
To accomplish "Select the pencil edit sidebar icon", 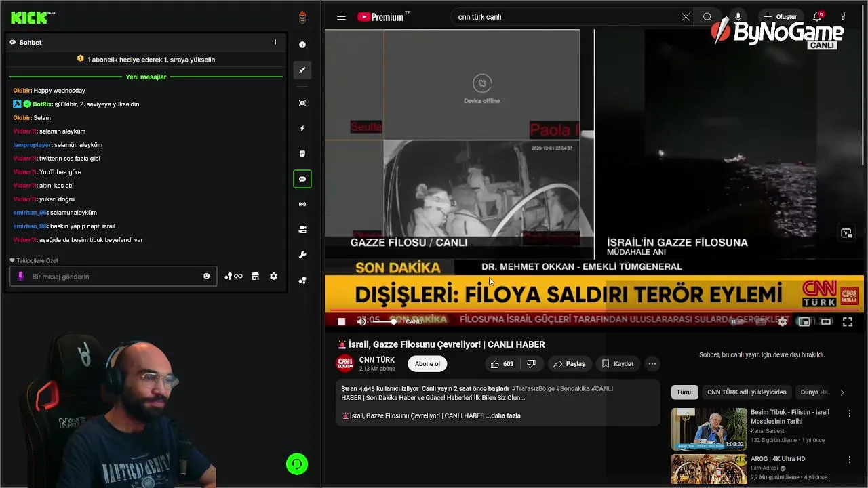I will pos(302,70).
